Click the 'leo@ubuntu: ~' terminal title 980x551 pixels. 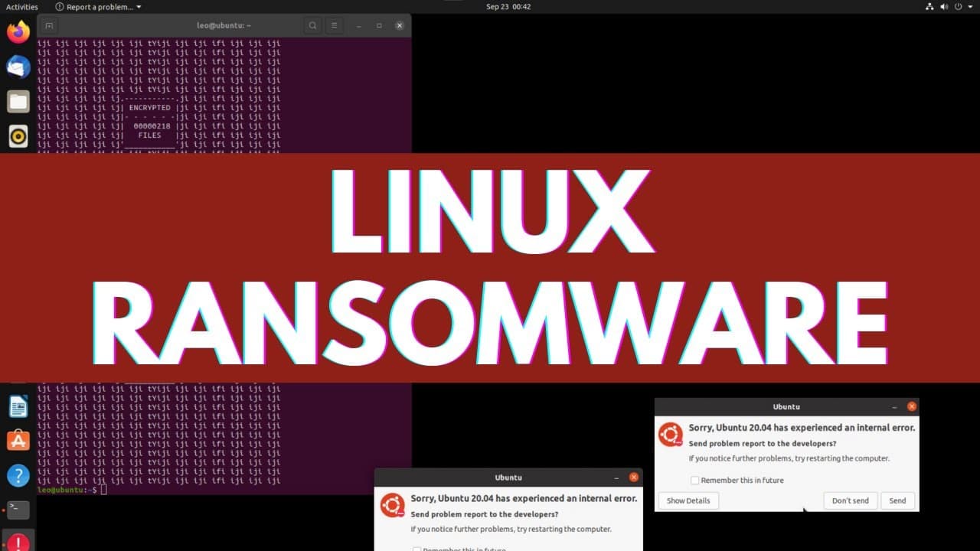pos(224,25)
